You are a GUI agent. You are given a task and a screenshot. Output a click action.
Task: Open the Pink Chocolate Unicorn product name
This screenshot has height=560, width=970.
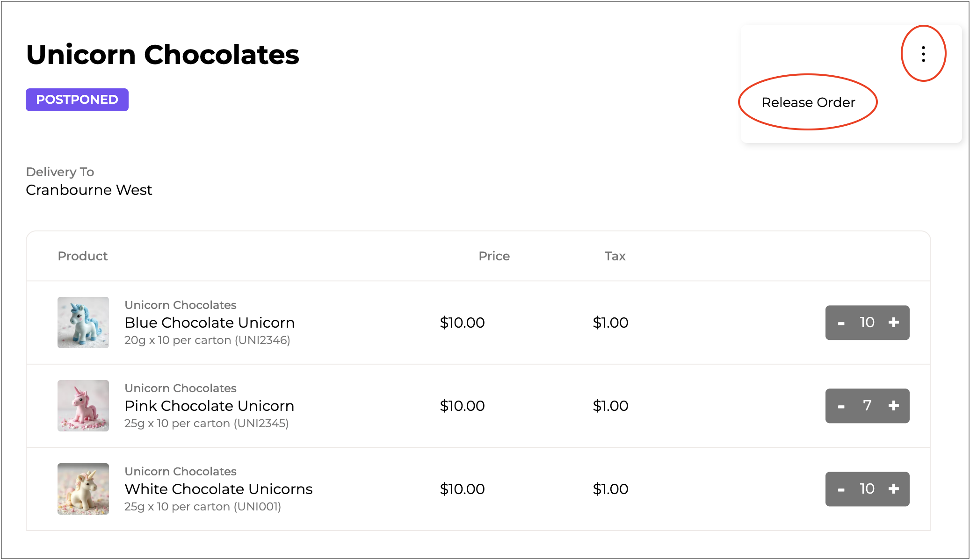tap(209, 406)
